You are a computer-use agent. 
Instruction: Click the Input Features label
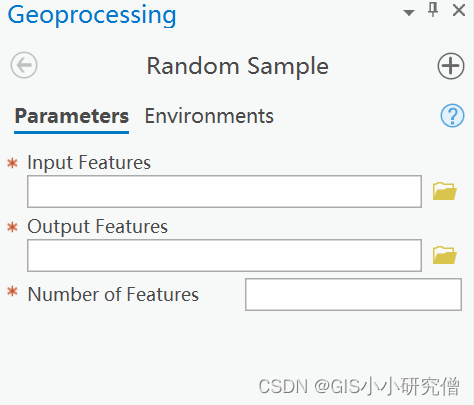[89, 162]
